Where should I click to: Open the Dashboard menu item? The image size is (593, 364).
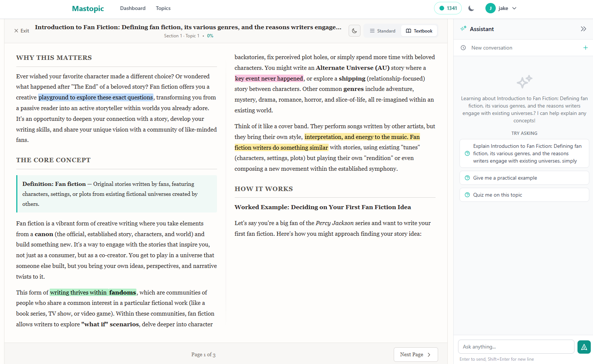point(133,8)
